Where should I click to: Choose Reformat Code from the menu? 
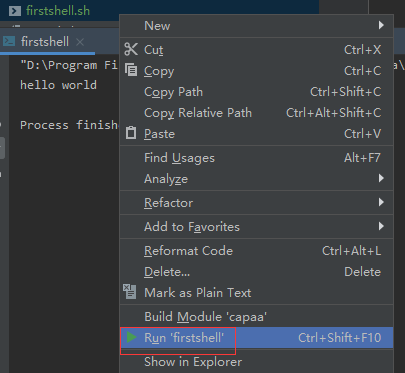(256, 251)
